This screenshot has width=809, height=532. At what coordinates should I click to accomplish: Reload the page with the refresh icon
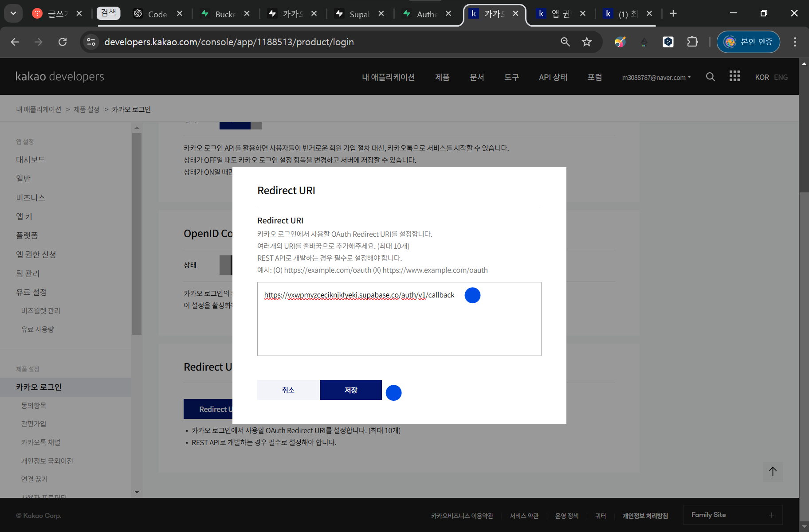point(63,42)
